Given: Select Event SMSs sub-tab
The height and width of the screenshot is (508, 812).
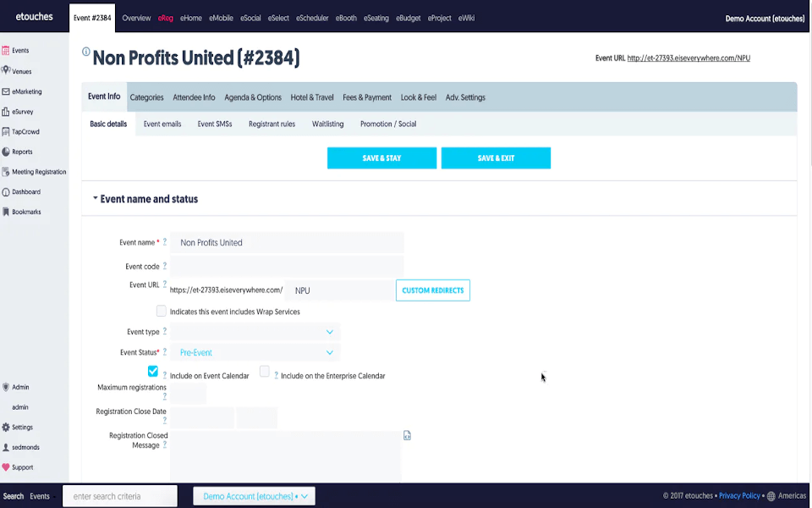Looking at the screenshot, I should pos(214,124).
